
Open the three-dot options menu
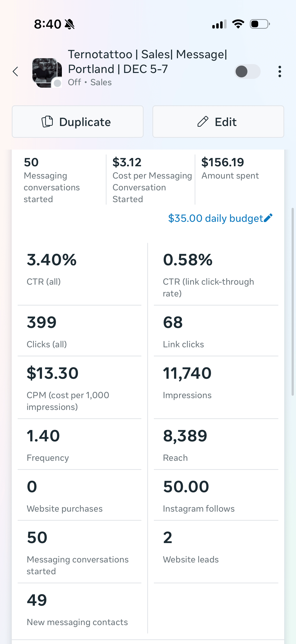point(280,71)
